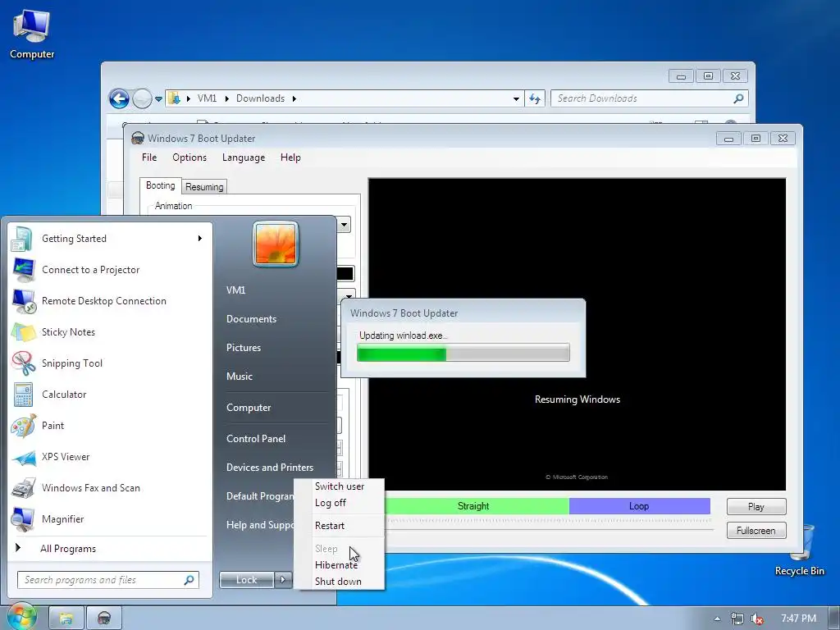Launch Sticky Notes from Start menu
The width and height of the screenshot is (840, 630).
[110, 332]
